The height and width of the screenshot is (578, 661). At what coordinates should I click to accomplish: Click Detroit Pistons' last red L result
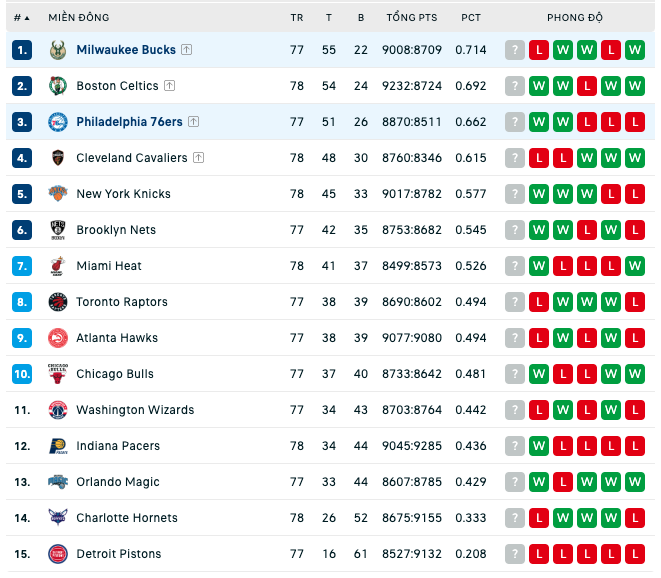pyautogui.click(x=635, y=554)
